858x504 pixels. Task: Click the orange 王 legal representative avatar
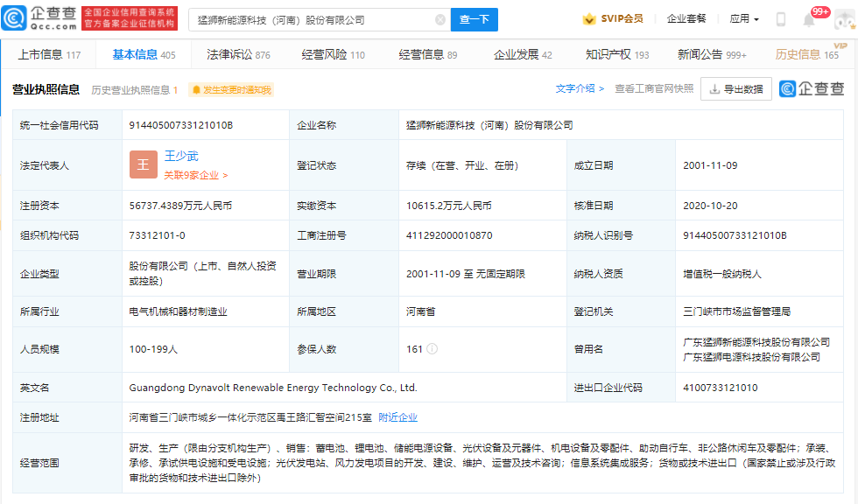[x=143, y=164]
